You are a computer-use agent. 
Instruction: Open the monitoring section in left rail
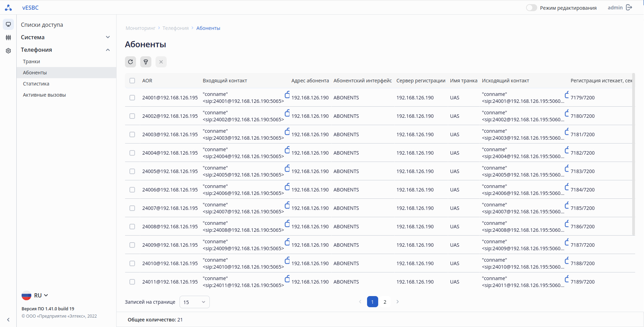[8, 24]
